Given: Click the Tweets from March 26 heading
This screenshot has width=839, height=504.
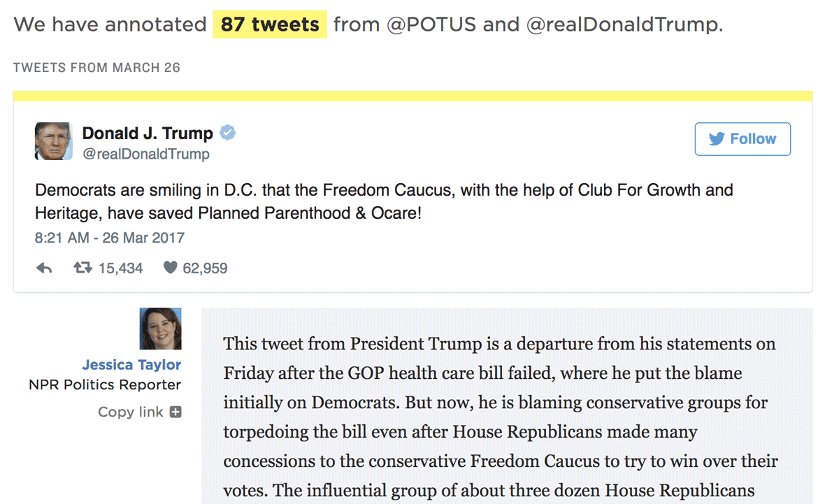Looking at the screenshot, I should tap(96, 68).
